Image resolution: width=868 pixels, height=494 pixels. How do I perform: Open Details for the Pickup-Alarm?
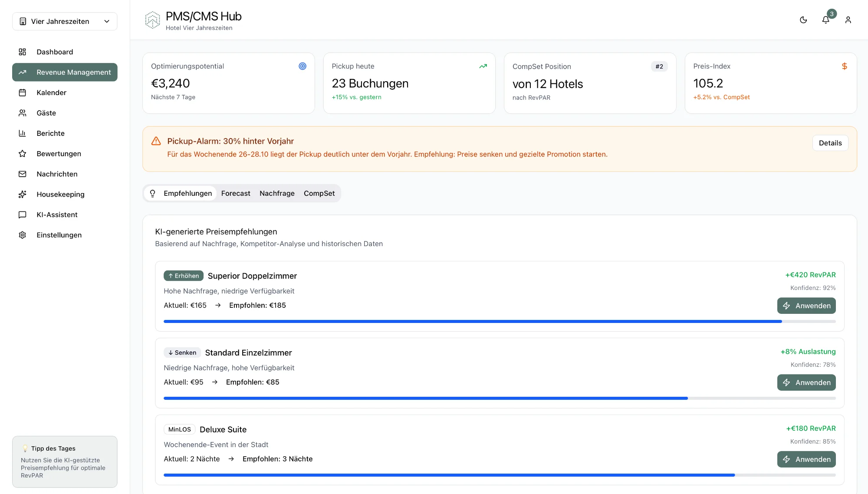(x=830, y=143)
